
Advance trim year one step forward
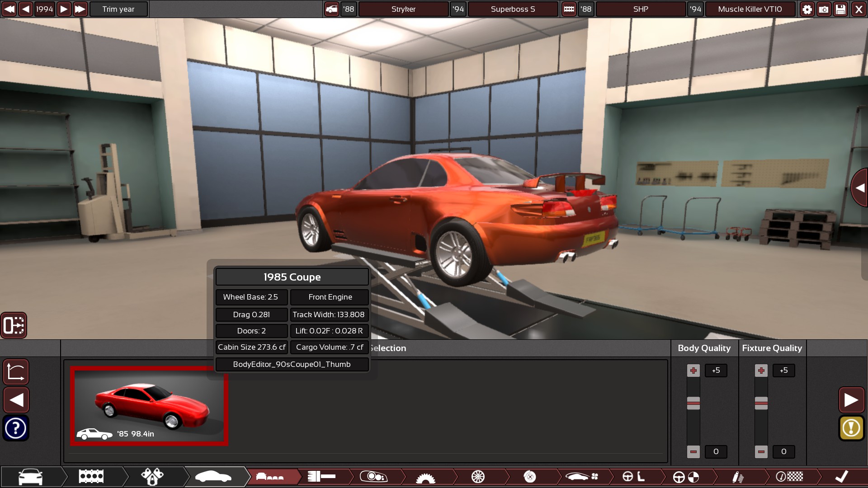(64, 9)
